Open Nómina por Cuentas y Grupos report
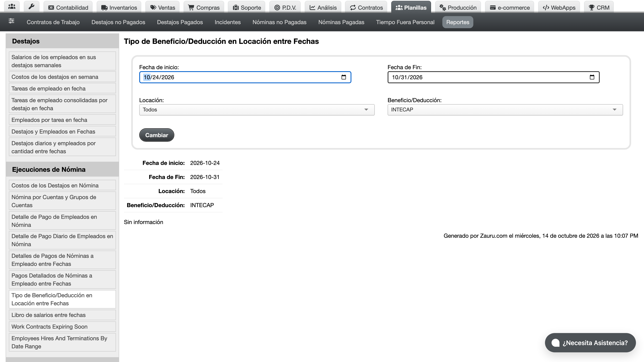644x362 pixels. [62, 201]
